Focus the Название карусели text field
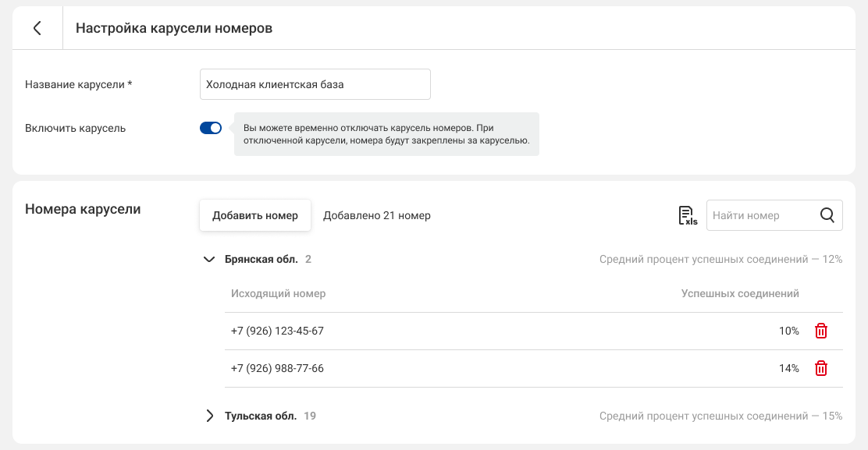868x450 pixels. tap(315, 84)
